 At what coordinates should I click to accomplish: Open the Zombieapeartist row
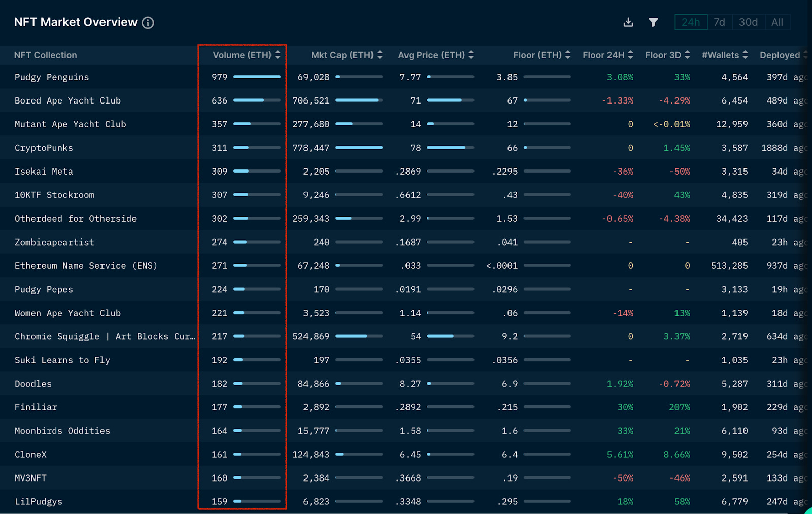[406, 242]
